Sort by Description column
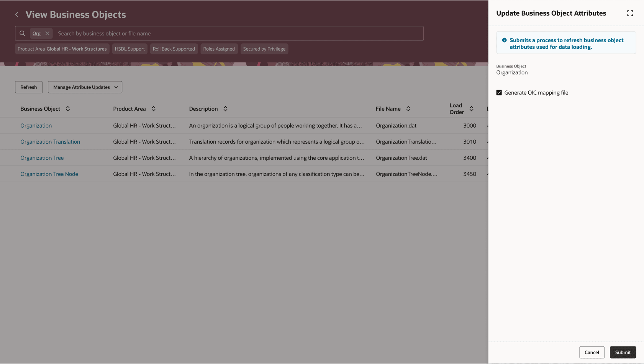644x364 pixels. click(226, 109)
